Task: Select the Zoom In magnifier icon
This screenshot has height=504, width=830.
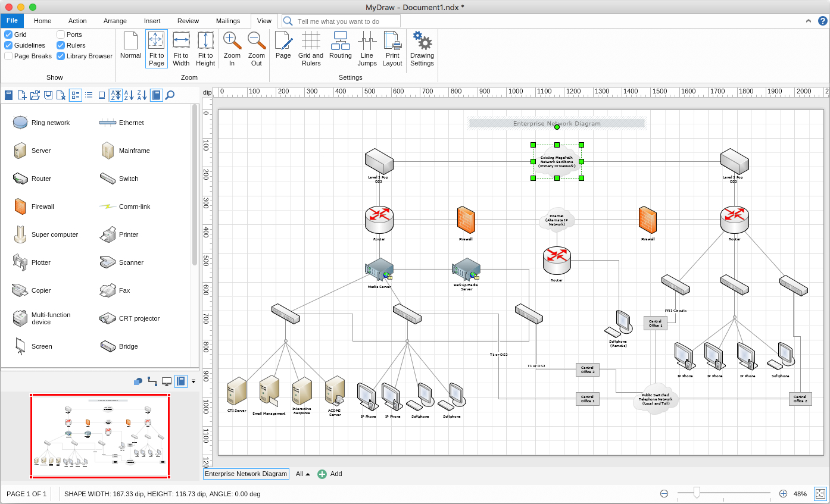Action: tap(232, 40)
